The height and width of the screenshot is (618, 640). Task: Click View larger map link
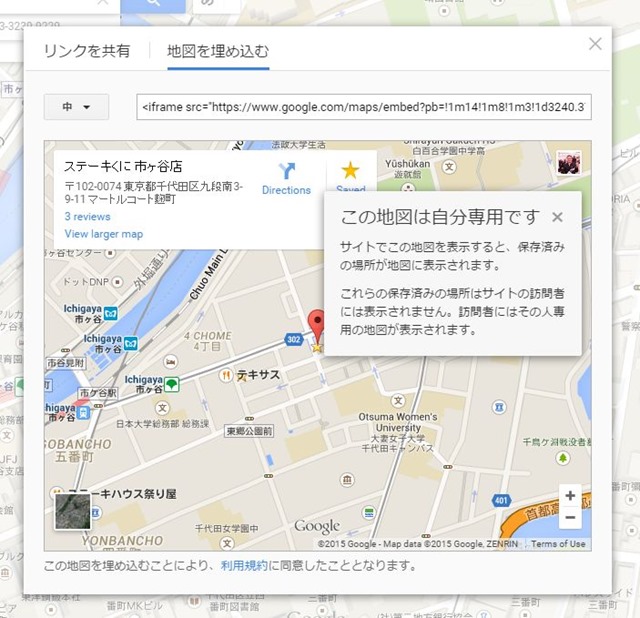(x=104, y=234)
